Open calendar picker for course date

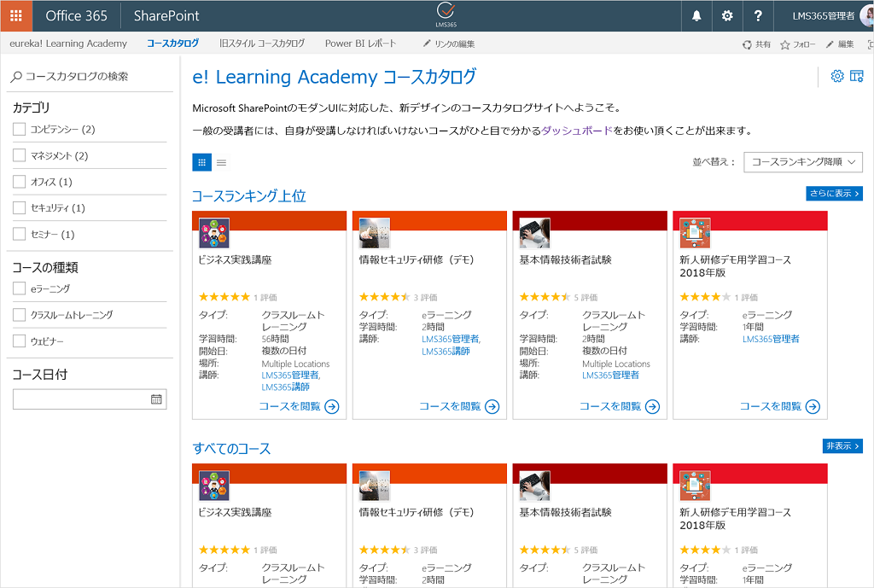point(156,399)
